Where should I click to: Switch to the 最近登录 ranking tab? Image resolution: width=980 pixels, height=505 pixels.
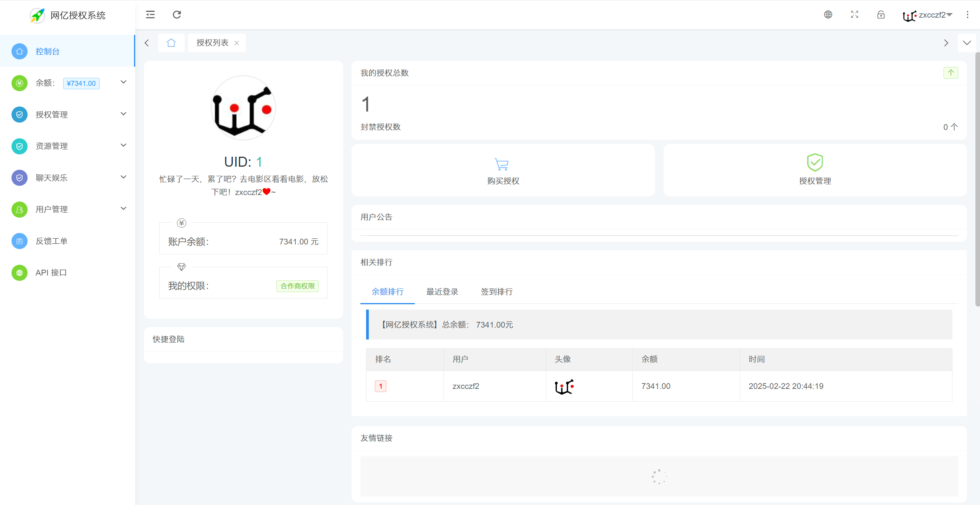tap(442, 292)
